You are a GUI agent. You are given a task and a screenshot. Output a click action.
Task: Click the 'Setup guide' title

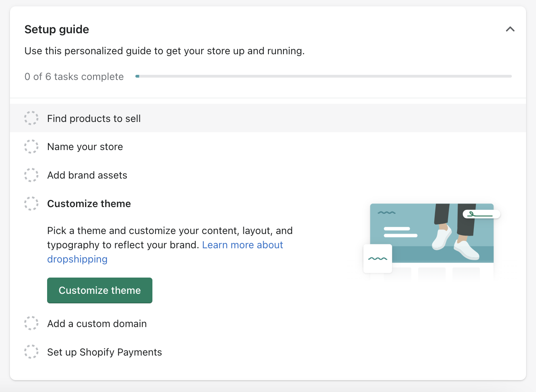coord(57,30)
